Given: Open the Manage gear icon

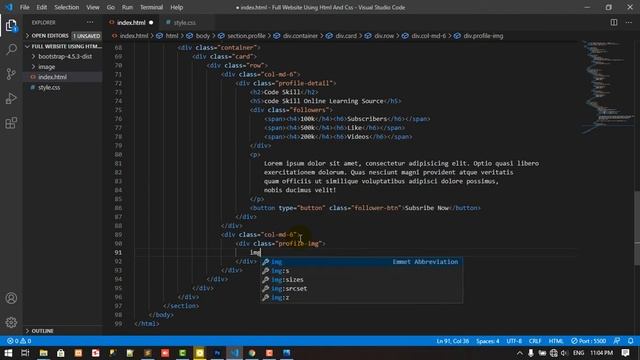Looking at the screenshot, I should (11, 322).
